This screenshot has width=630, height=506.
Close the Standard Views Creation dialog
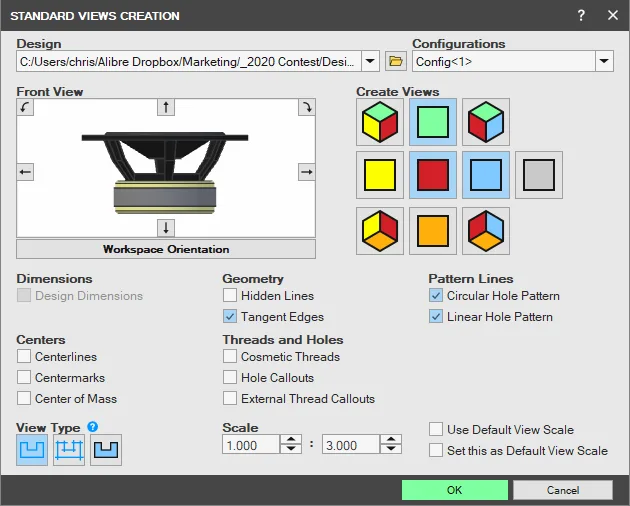click(x=613, y=15)
